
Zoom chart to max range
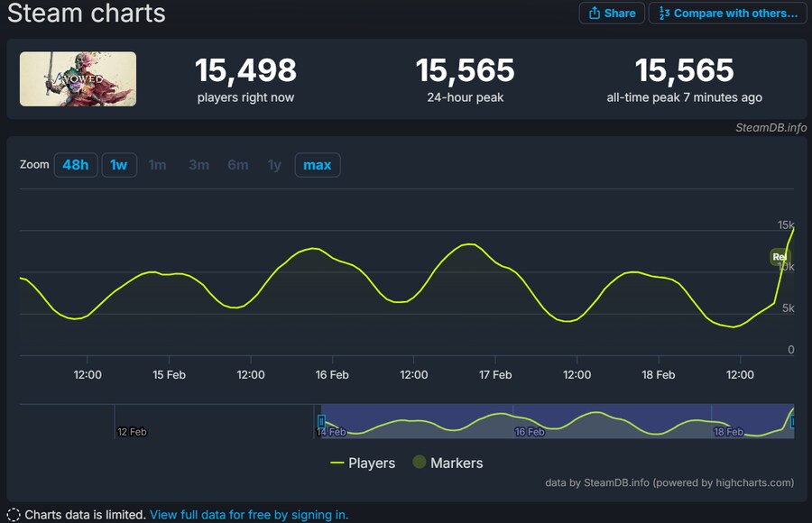[x=318, y=165]
